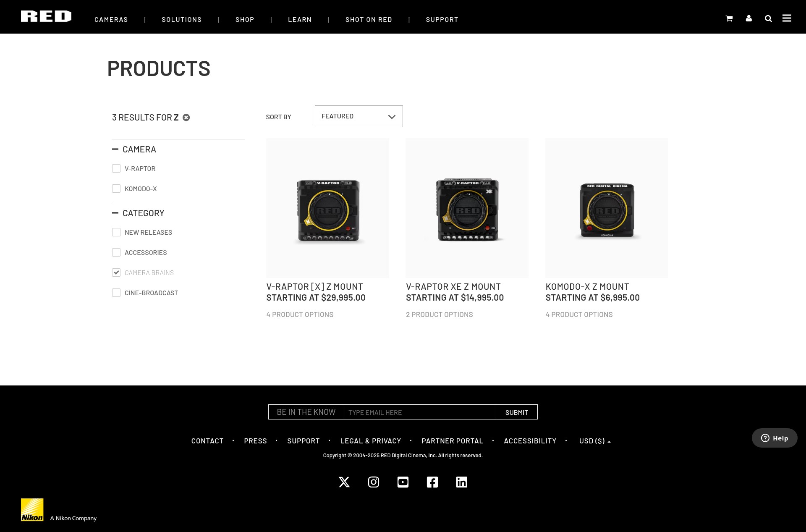Open RED's Facebook page
This screenshot has height=532, width=806.
click(x=432, y=482)
